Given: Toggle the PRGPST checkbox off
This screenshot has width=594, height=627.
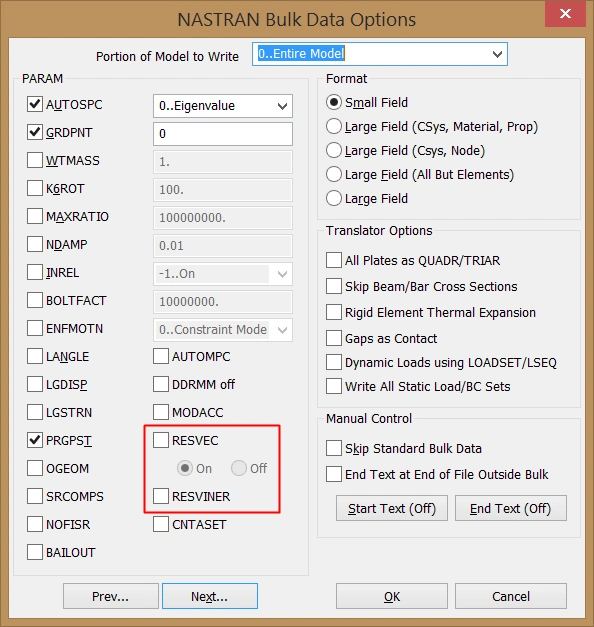Looking at the screenshot, I should (x=35, y=440).
